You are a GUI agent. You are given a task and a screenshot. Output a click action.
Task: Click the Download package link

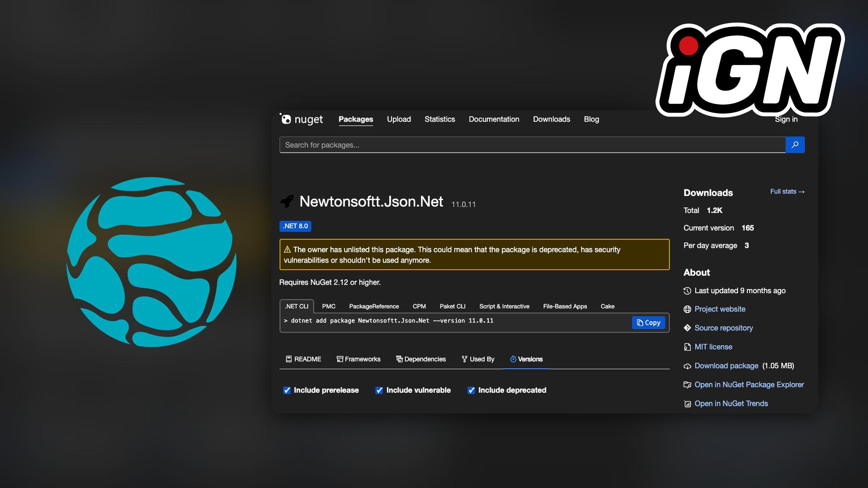tap(726, 366)
